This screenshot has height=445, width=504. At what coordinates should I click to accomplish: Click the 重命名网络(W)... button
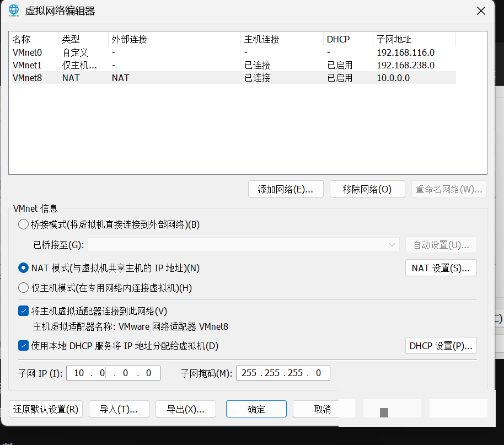tap(449, 189)
